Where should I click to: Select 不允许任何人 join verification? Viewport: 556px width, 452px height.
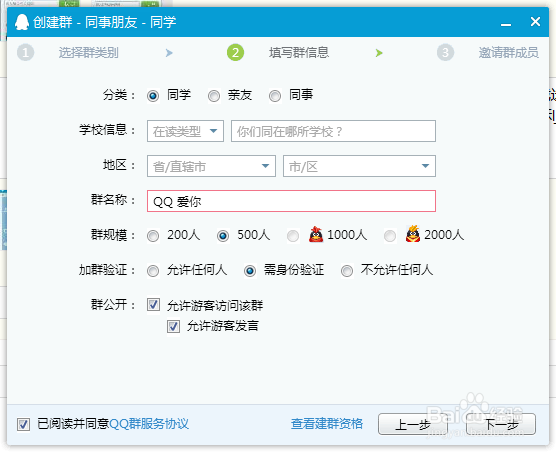[347, 271]
